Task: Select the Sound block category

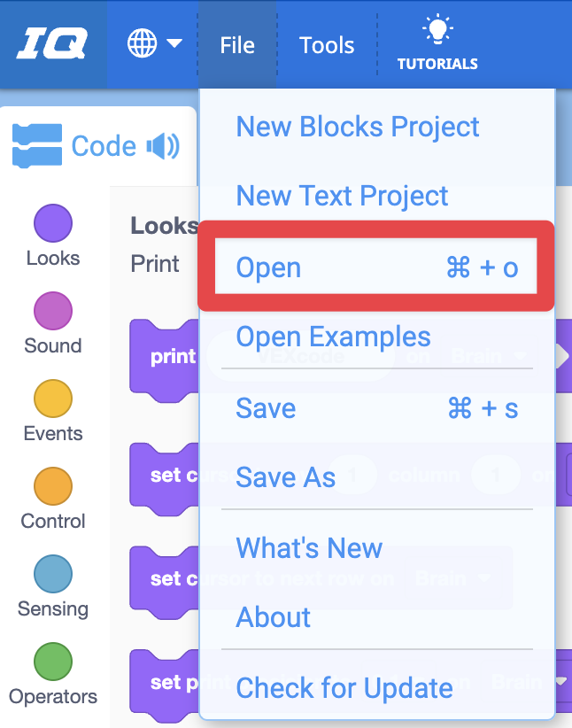Action: point(52,321)
